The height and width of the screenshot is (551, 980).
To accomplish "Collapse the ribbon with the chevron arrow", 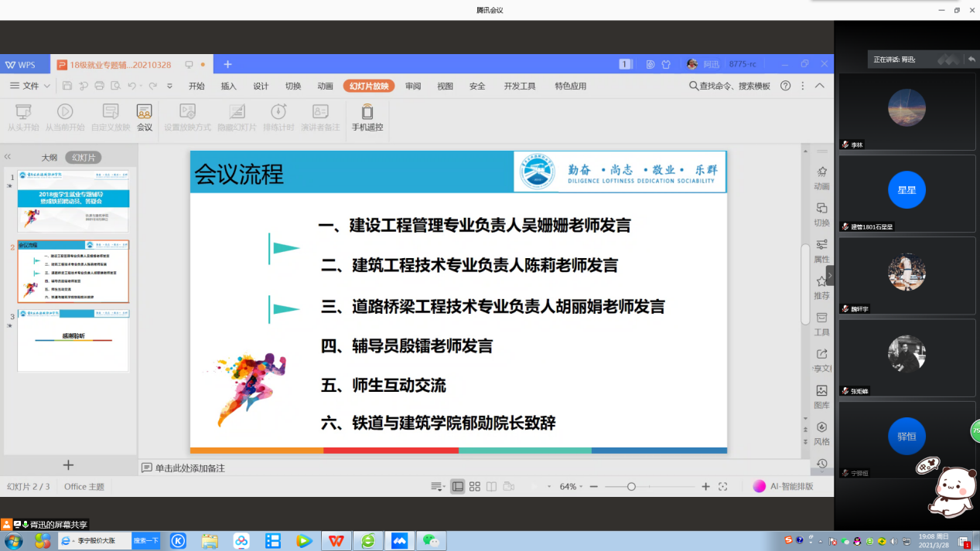I will 820,86.
